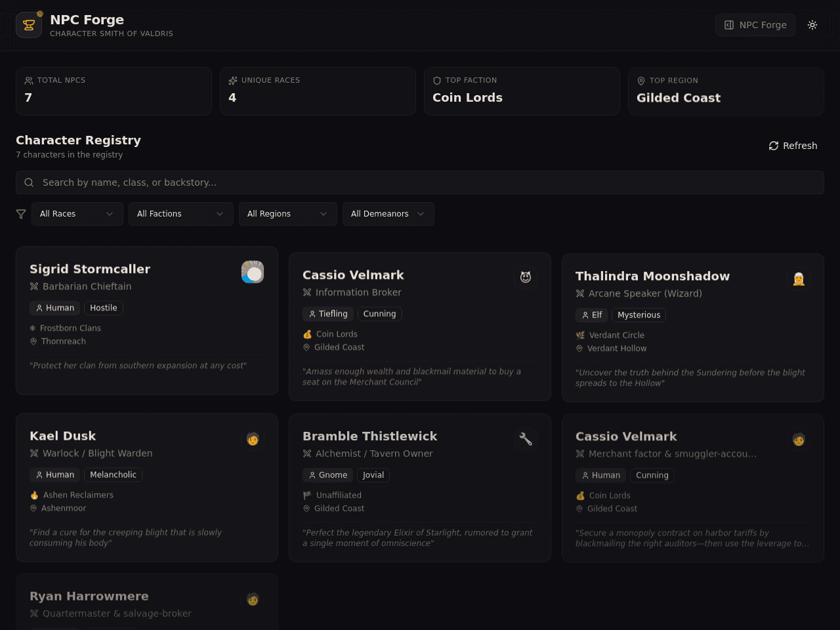
Task: Click the filter funnel icon
Action: tap(21, 214)
